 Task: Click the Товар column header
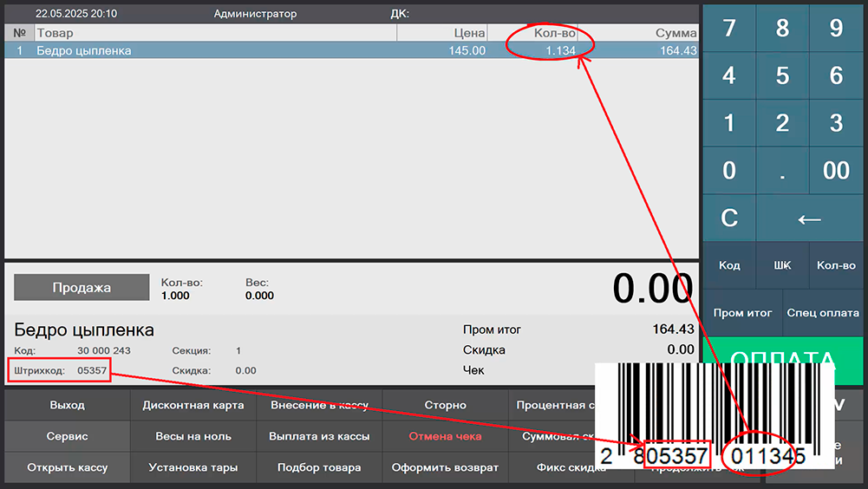pyautogui.click(x=215, y=33)
